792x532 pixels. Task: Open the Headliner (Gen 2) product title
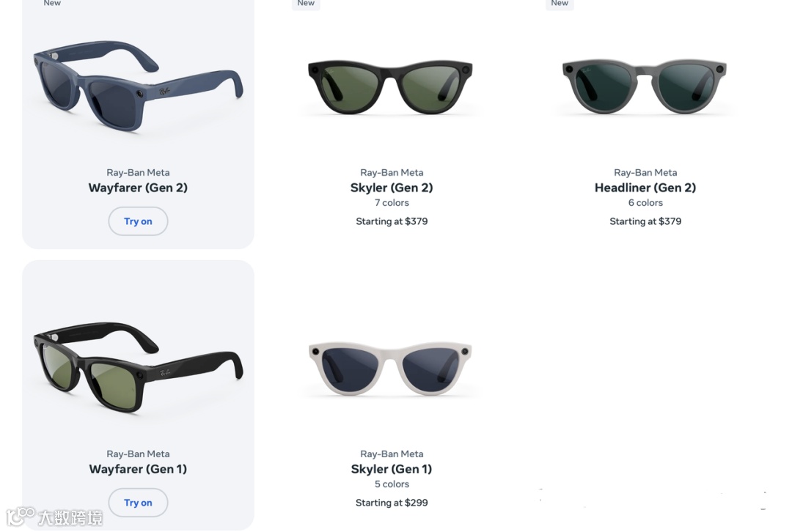pyautogui.click(x=645, y=188)
